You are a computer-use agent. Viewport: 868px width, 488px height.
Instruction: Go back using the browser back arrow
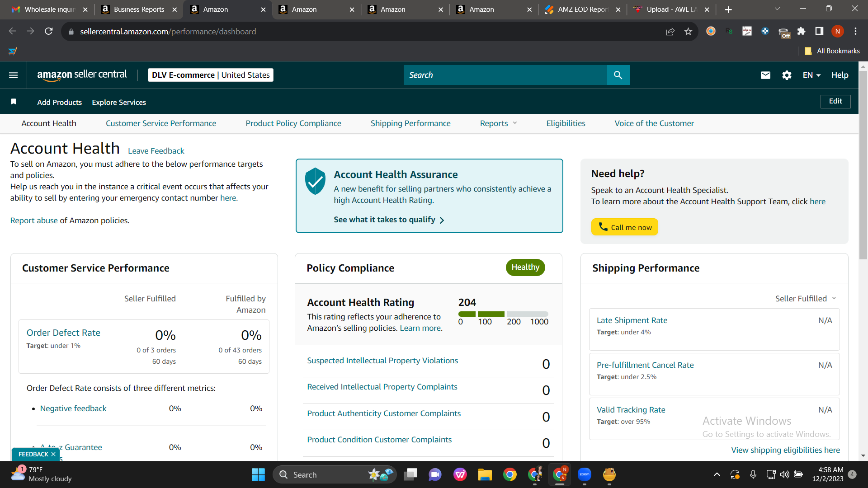pos(13,31)
